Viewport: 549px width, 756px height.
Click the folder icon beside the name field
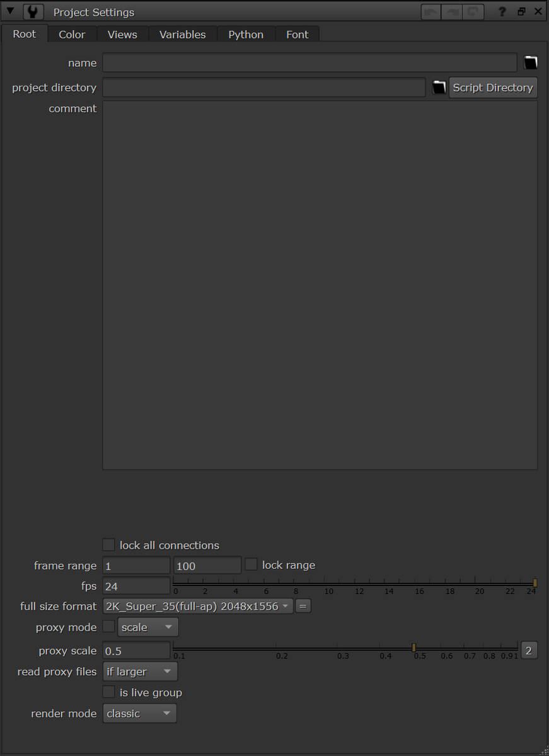(530, 62)
